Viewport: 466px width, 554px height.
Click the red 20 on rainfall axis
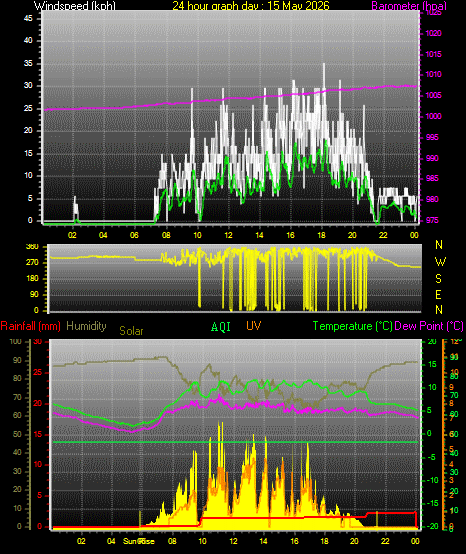(x=37, y=403)
